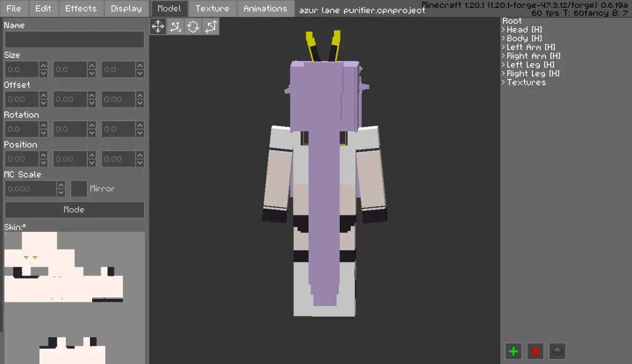
Task: Increase Offset X with its up arrow
Action: tap(43, 95)
